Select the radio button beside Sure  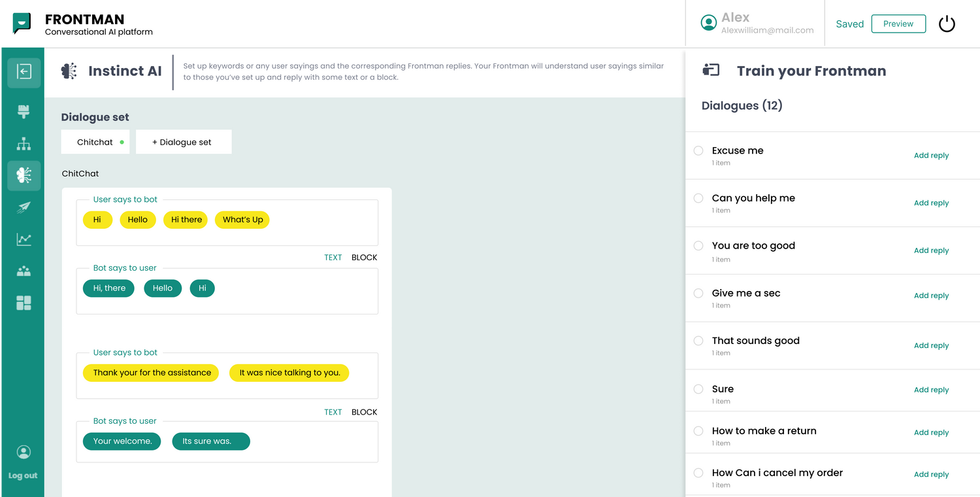tap(698, 389)
